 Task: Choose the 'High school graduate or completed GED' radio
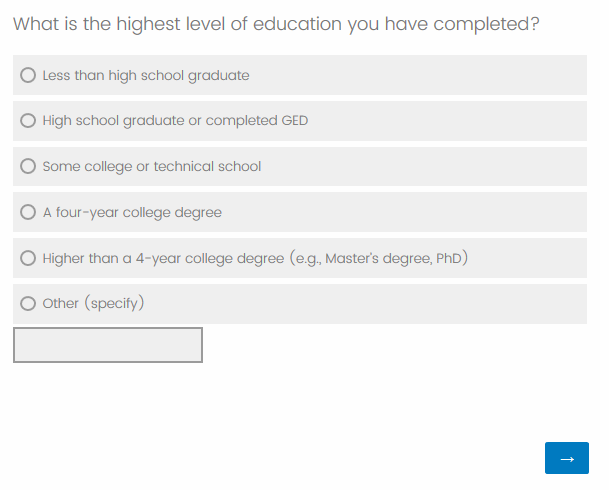pos(28,121)
